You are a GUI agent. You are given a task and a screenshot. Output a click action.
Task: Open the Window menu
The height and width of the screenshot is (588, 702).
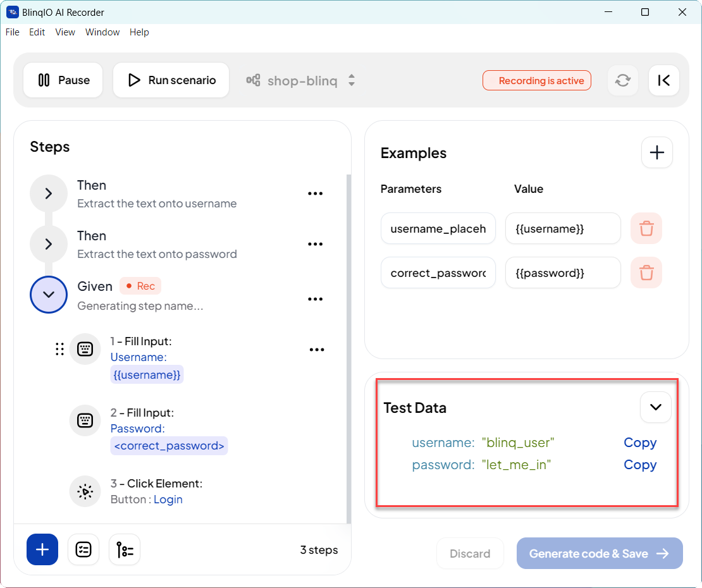pyautogui.click(x=102, y=32)
